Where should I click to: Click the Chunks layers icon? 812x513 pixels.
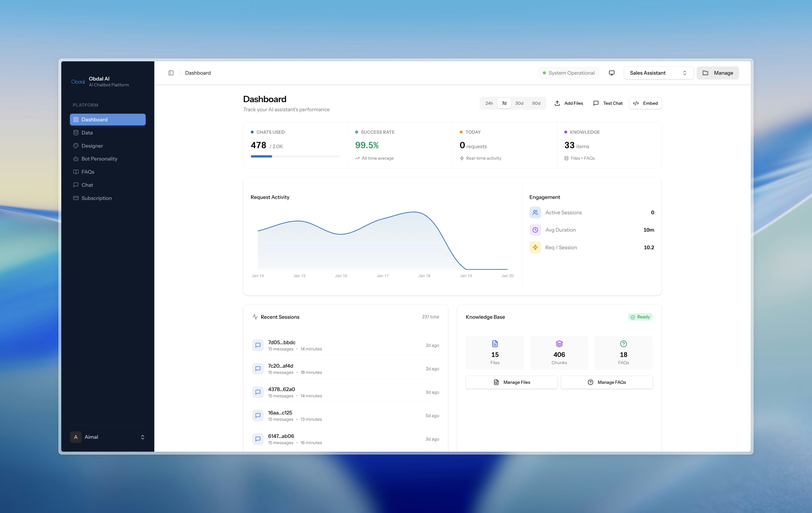pyautogui.click(x=559, y=344)
